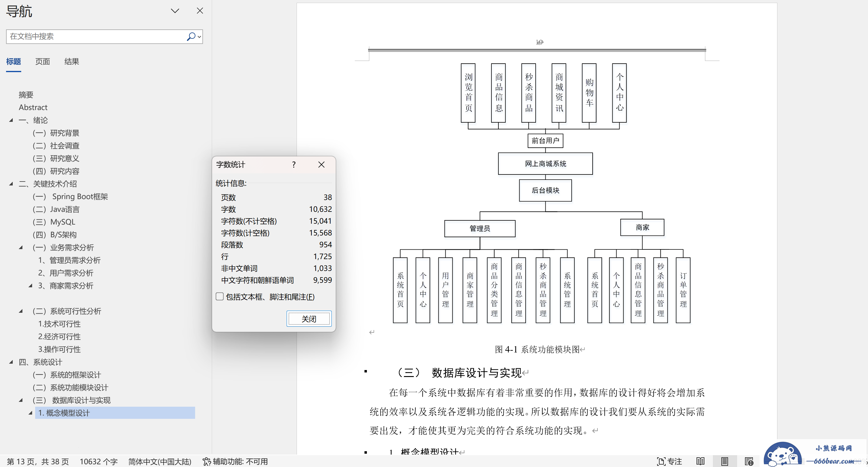Open accessibility checker from status bar

235,461
